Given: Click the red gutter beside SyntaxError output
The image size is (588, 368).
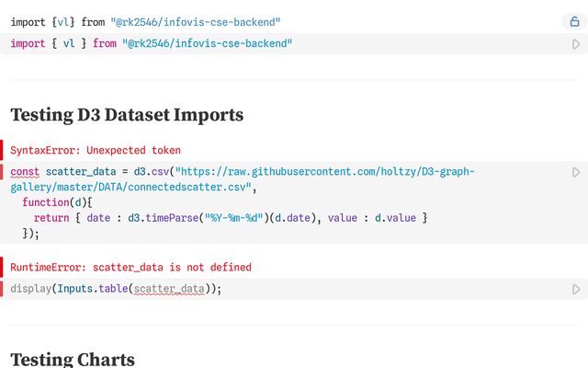Looking at the screenshot, I should (2, 150).
